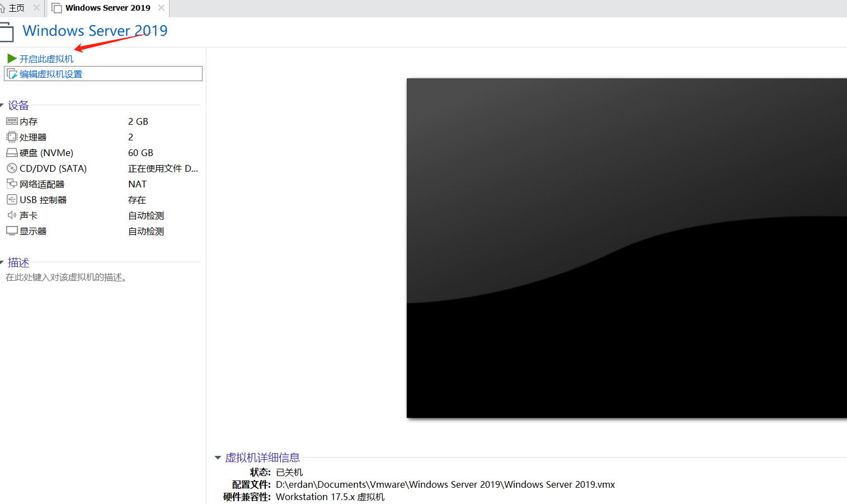Click the 虚拟机详细信息 section heading

[x=262, y=458]
